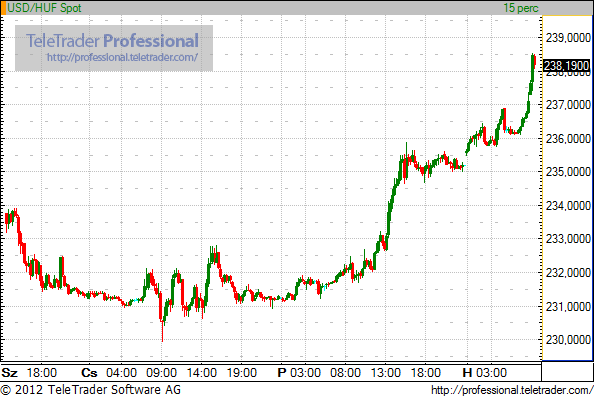Click the 230,0000 price axis label

568,340
